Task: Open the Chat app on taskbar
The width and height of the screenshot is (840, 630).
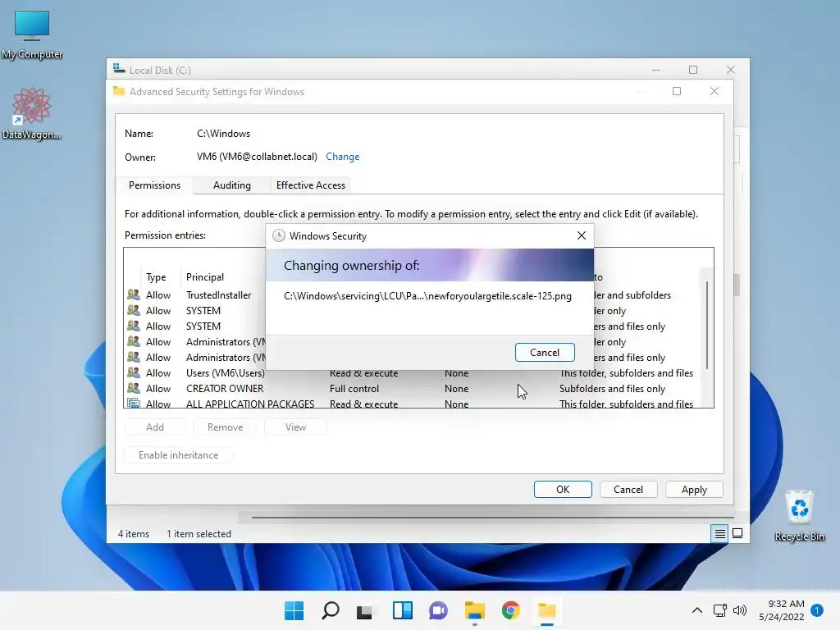Action: click(x=438, y=610)
